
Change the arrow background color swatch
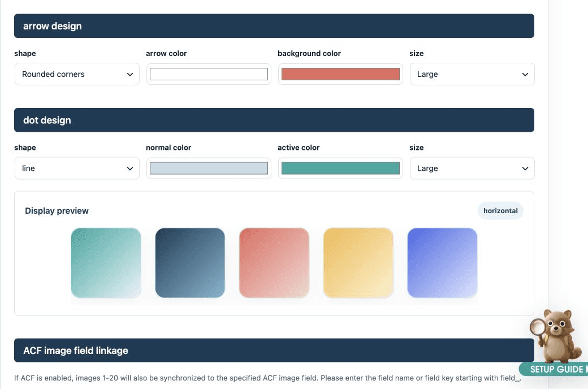click(x=340, y=74)
